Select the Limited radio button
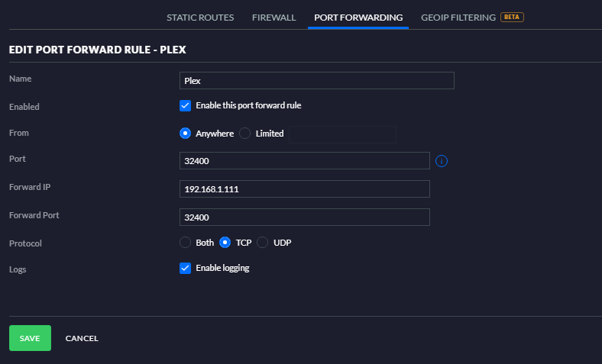Screen dimensions: 602x364 tap(244, 133)
